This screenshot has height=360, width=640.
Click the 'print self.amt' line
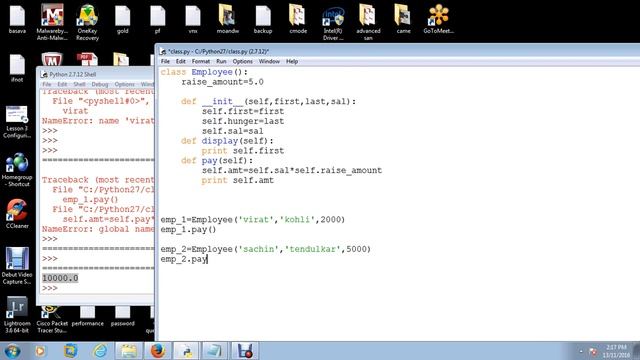pyautogui.click(x=238, y=180)
